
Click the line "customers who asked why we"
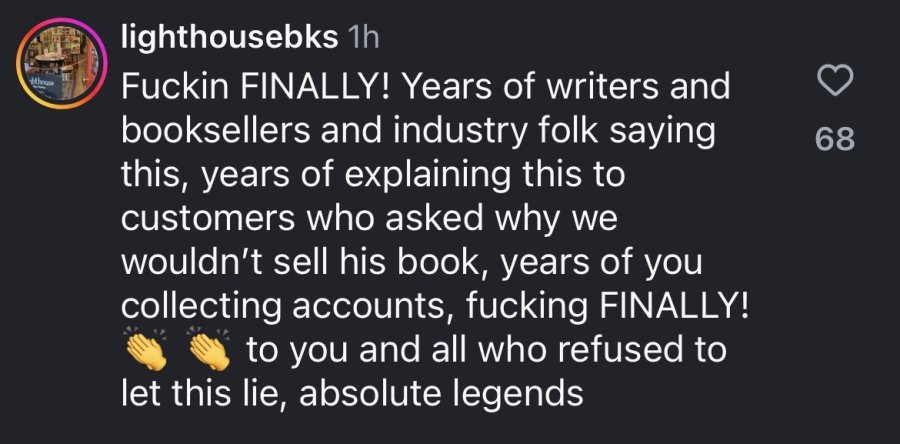click(369, 220)
